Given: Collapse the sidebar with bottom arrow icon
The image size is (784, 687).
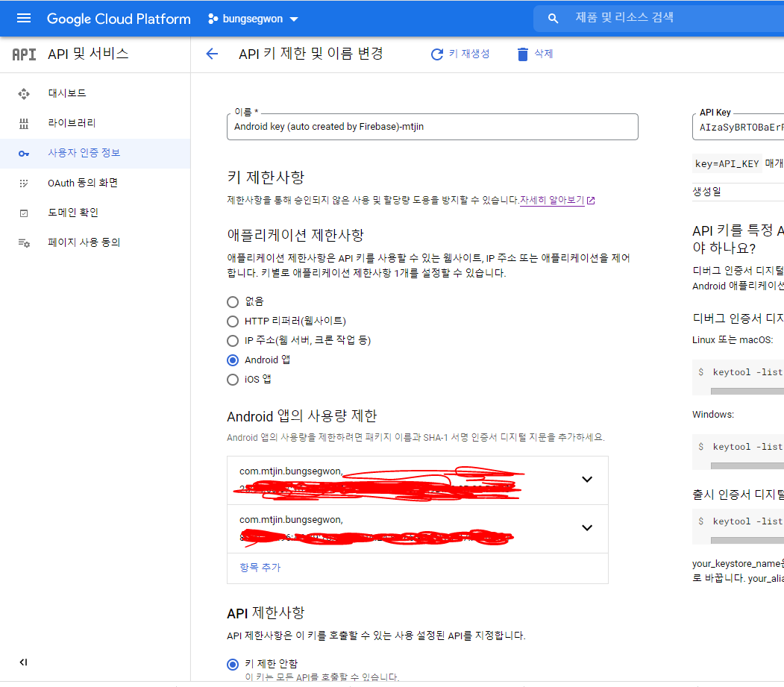Looking at the screenshot, I should pos(23,662).
